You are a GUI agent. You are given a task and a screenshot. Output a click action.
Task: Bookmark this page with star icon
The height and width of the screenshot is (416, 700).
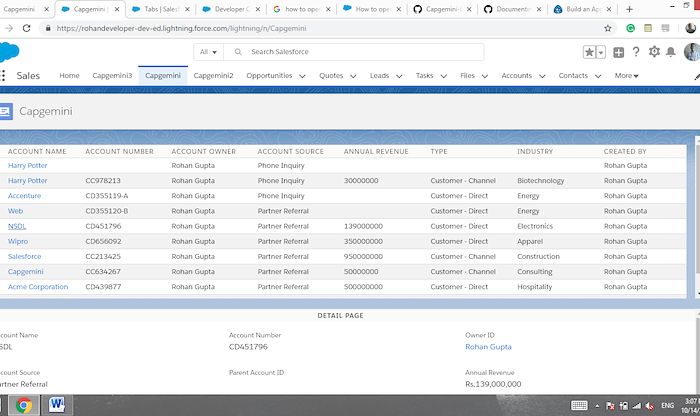click(x=608, y=28)
